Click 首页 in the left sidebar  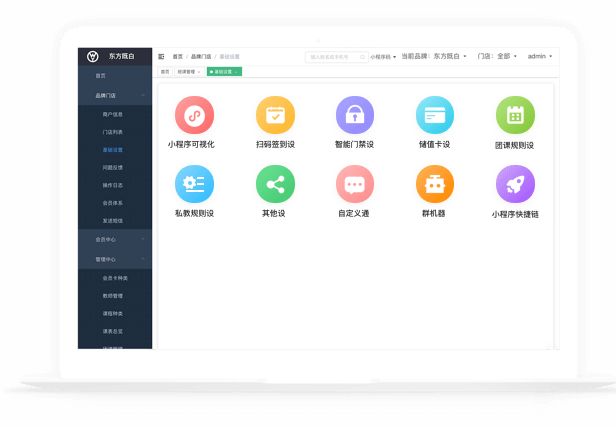pos(100,76)
